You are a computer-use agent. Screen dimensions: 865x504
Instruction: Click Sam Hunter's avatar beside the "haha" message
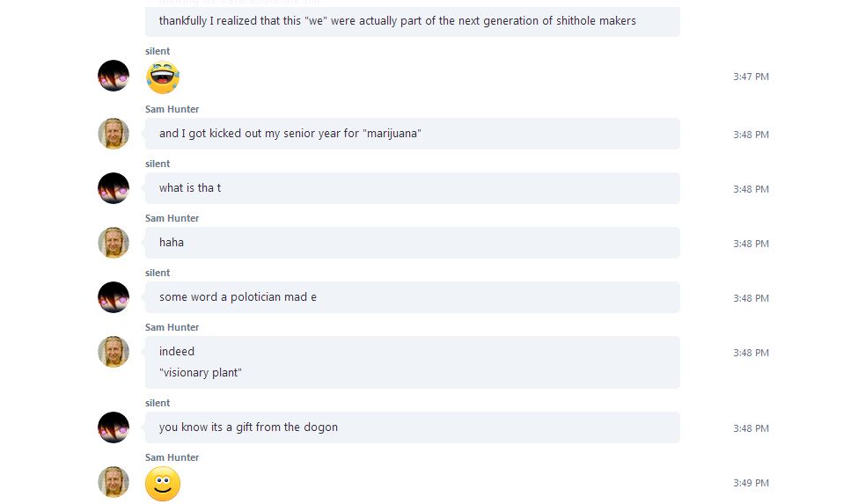click(x=114, y=243)
